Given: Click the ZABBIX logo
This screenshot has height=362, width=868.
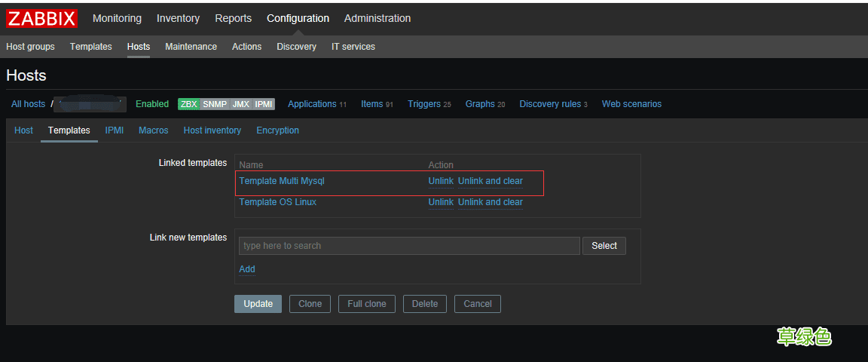Looking at the screenshot, I should (42, 18).
